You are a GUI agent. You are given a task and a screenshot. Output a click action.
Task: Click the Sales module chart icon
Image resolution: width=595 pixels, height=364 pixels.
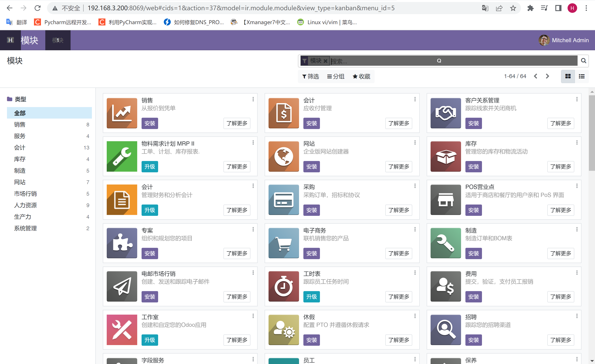click(x=122, y=113)
